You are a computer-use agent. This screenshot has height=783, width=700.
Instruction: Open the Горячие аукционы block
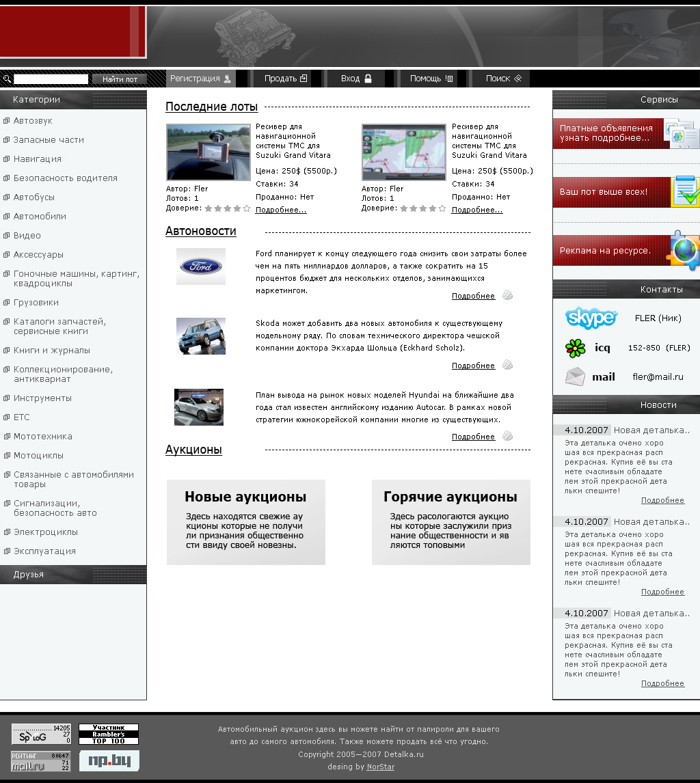pyautogui.click(x=450, y=522)
